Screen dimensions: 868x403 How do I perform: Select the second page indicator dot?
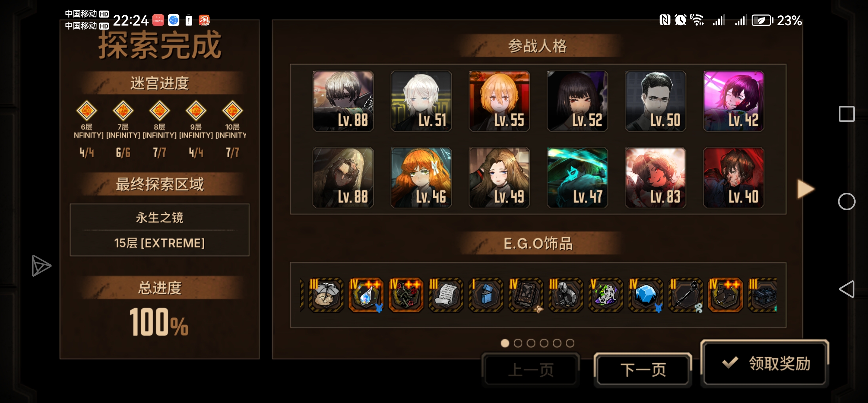tap(518, 343)
